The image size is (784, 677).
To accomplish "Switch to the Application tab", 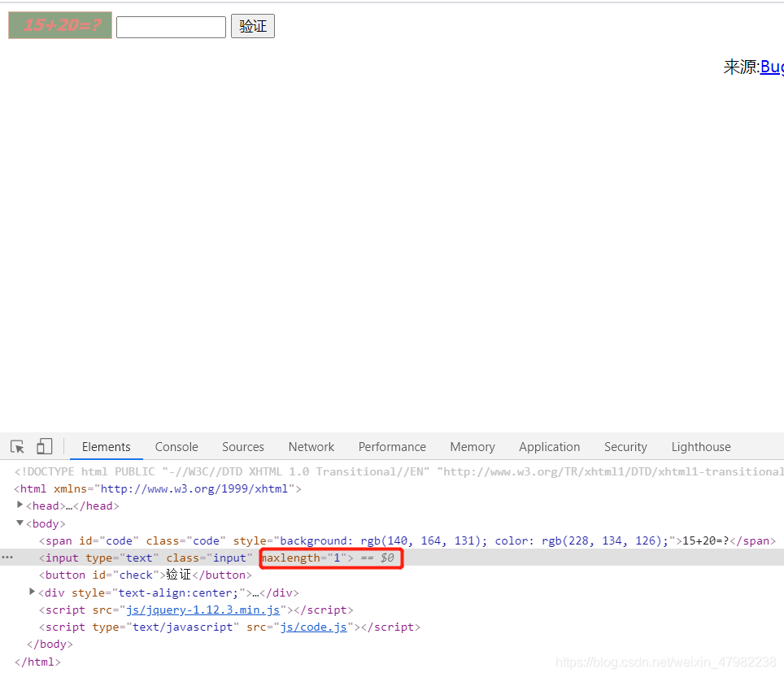I will click(x=549, y=446).
